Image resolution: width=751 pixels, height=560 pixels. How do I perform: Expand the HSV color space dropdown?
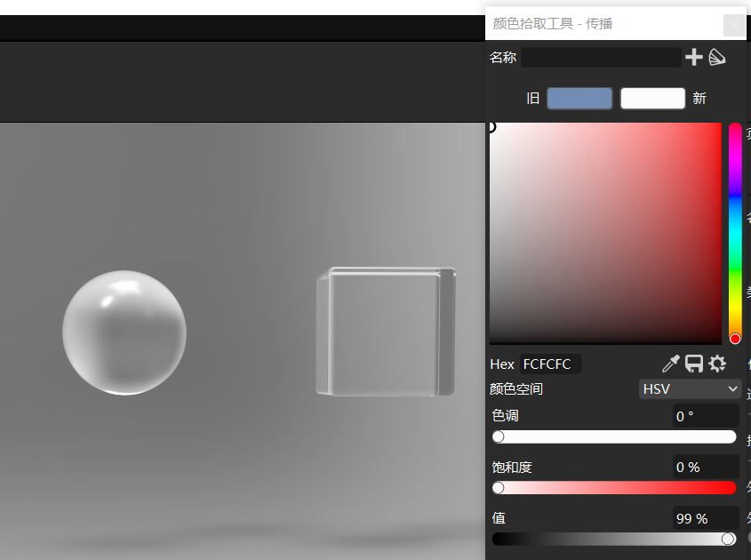690,389
